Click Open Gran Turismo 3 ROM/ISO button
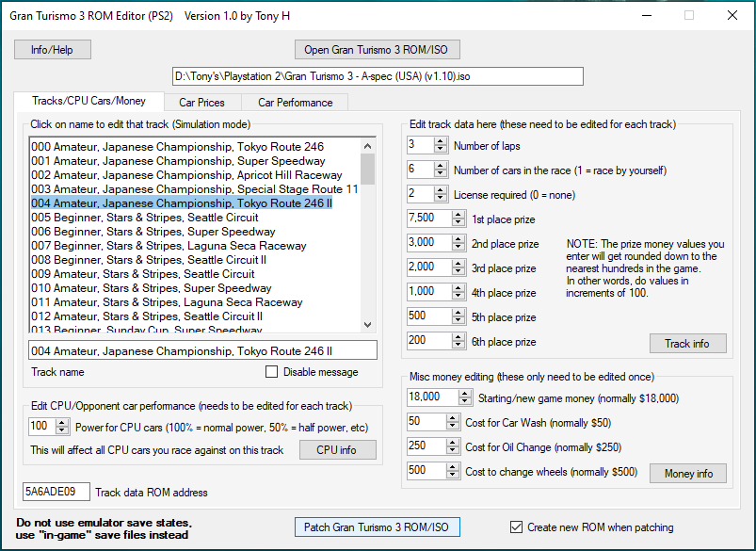 click(378, 50)
